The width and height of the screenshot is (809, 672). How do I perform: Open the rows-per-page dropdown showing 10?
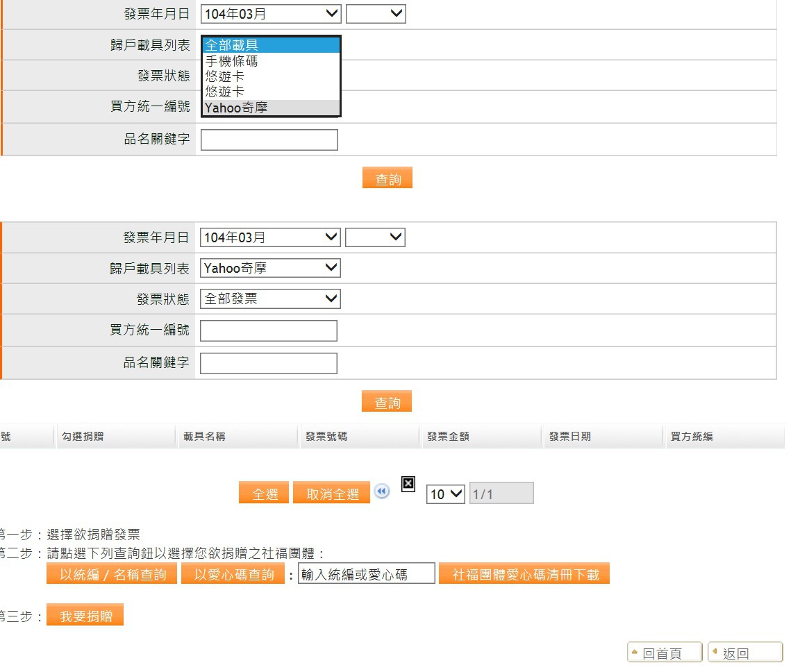point(445,494)
